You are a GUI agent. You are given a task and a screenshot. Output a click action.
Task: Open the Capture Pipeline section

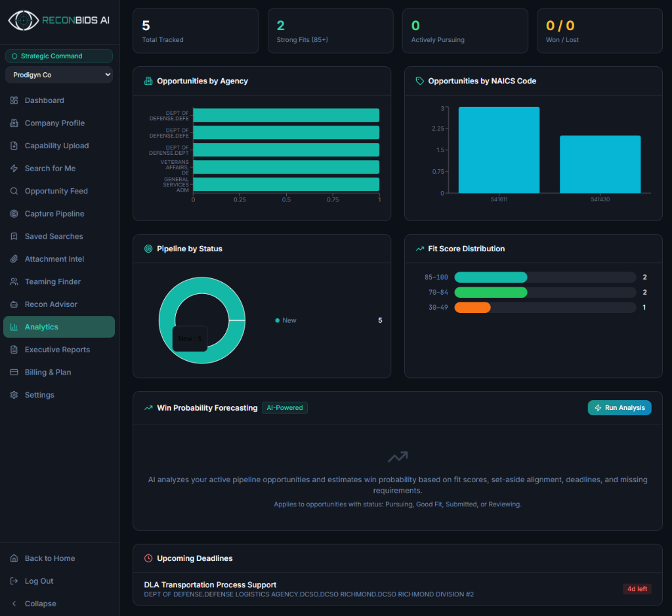(59, 214)
